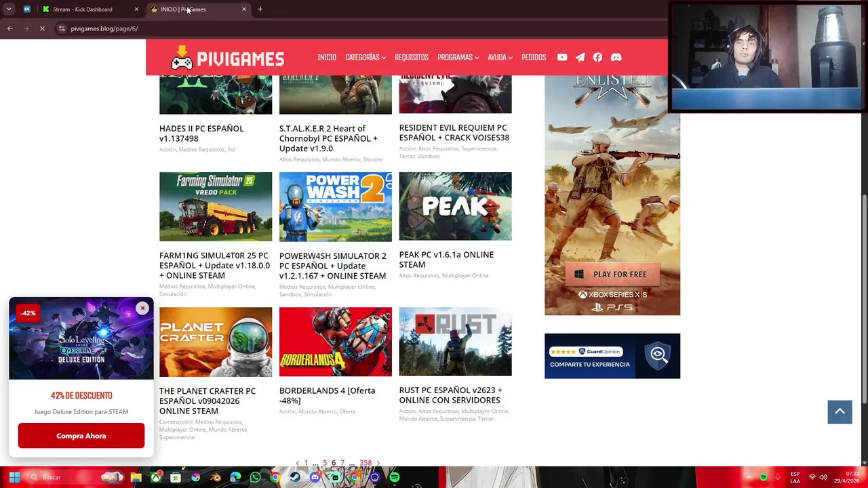This screenshot has width=868, height=488.
Task: View site information icon in address bar
Action: [62, 28]
